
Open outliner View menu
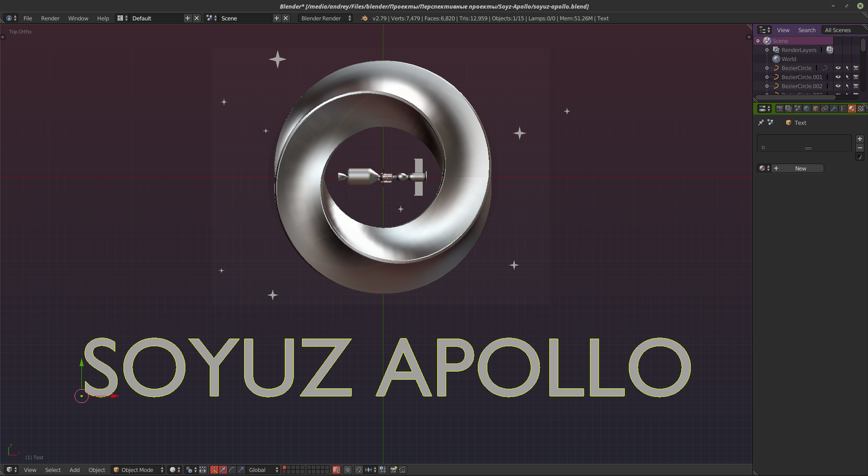783,30
